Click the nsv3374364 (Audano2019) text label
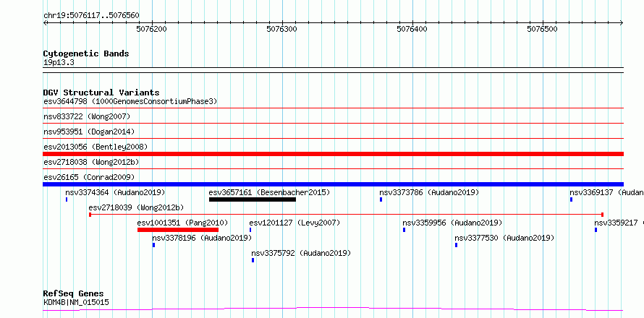The image size is (644, 318). (x=115, y=192)
